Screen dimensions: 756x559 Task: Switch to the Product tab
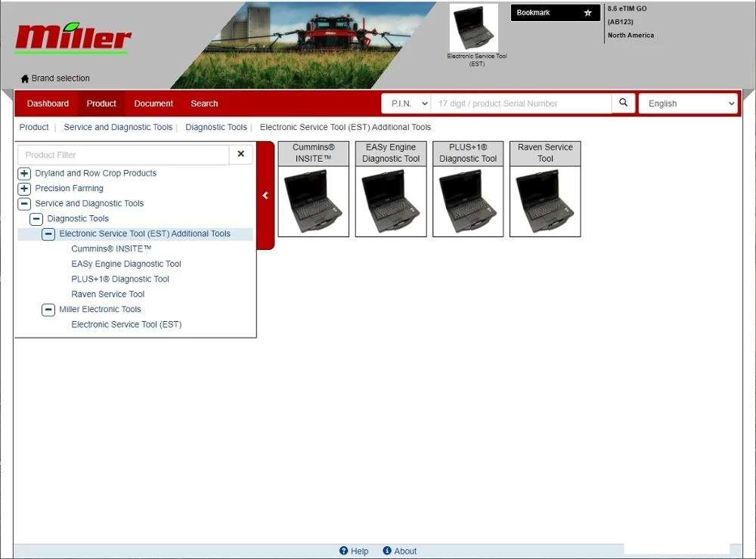[101, 103]
